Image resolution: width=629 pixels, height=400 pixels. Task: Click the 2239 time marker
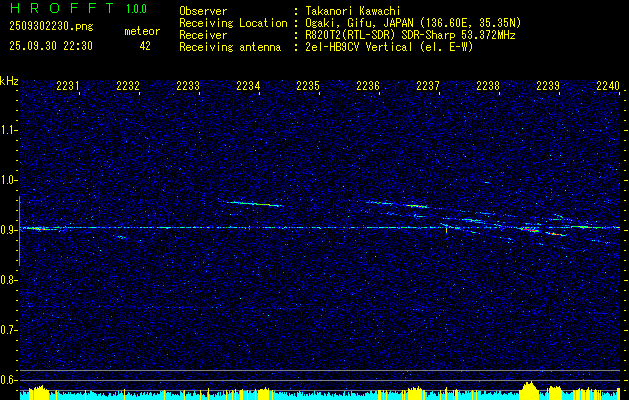[x=548, y=86]
